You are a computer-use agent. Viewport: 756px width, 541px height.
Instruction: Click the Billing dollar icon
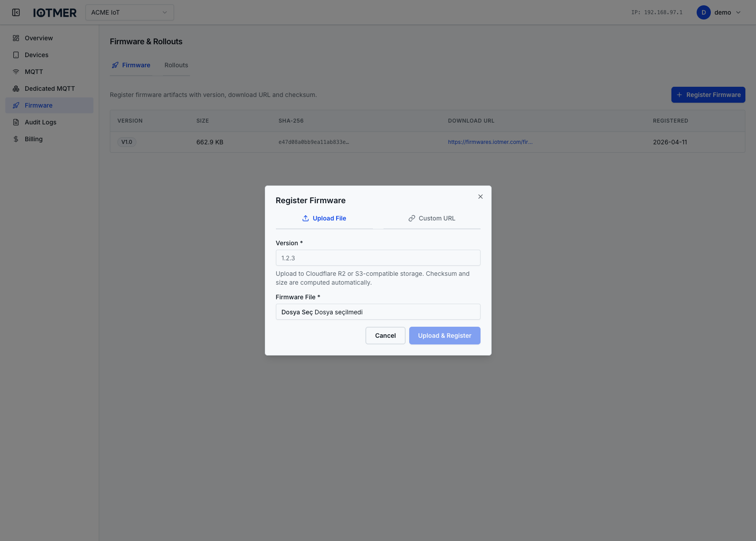click(x=16, y=139)
